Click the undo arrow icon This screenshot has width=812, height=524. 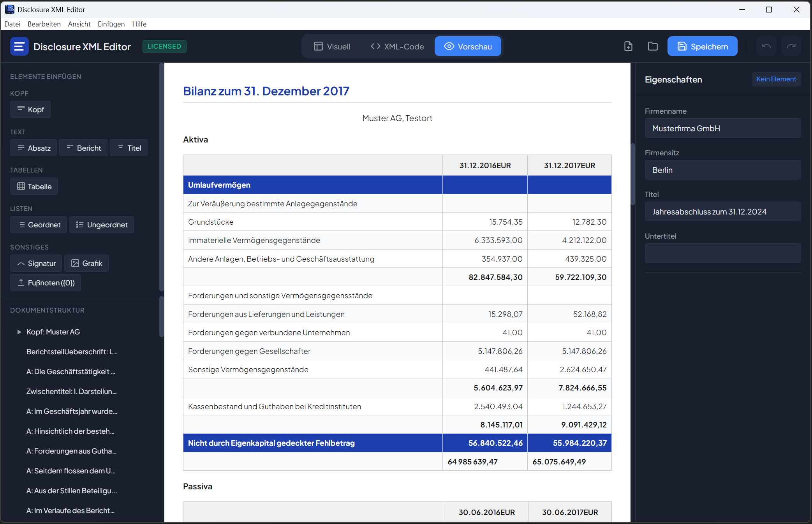766,46
